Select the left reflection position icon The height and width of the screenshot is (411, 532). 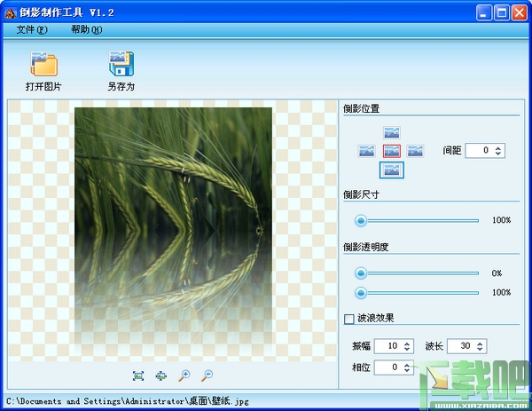[x=366, y=151]
